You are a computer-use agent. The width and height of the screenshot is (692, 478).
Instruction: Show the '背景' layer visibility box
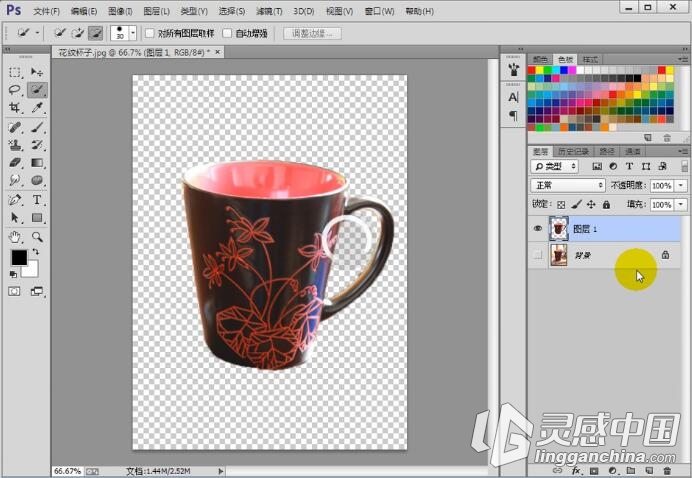[538, 255]
